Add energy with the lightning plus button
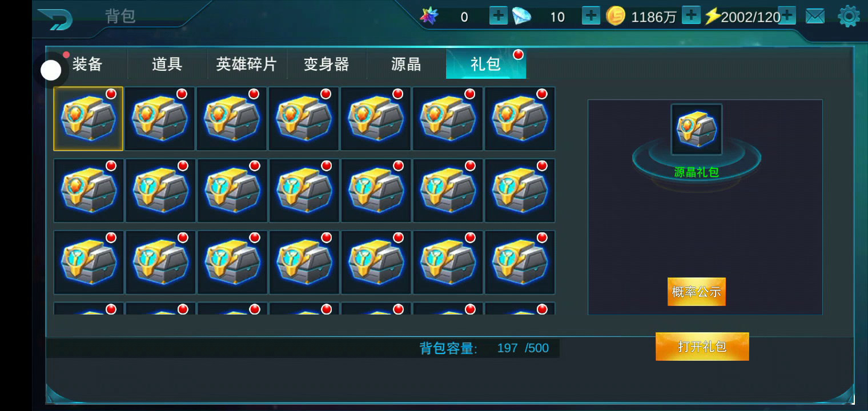The image size is (868, 411). (x=787, y=15)
